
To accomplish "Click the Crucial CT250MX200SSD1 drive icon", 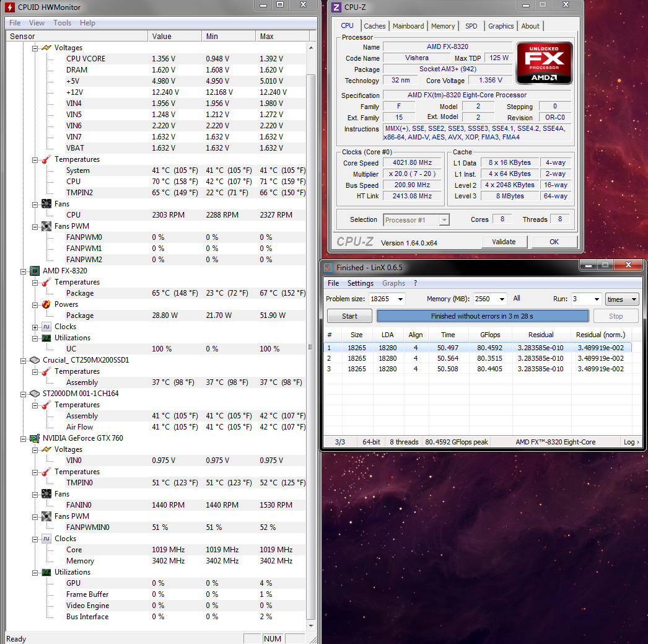I will coord(35,361).
